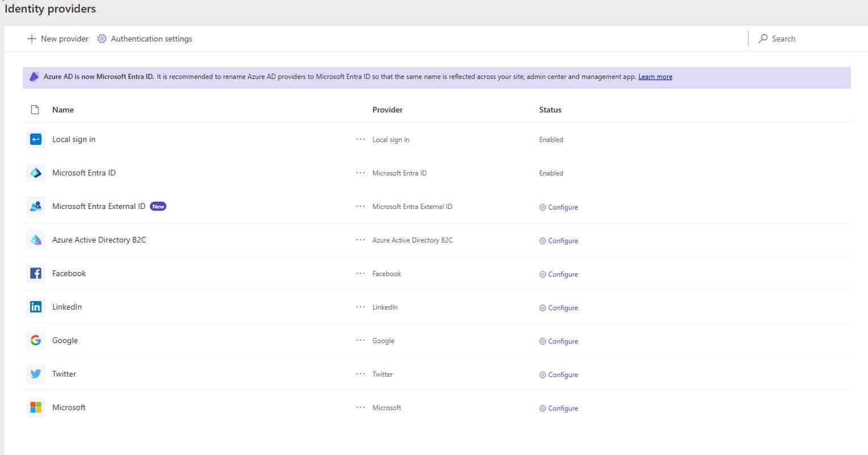Add a New provider

[x=58, y=39]
